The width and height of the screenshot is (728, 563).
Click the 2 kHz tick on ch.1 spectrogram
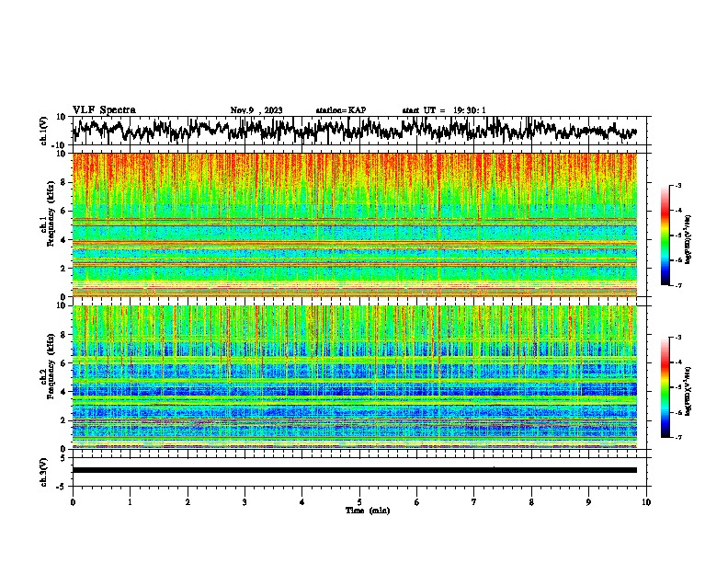click(63, 269)
